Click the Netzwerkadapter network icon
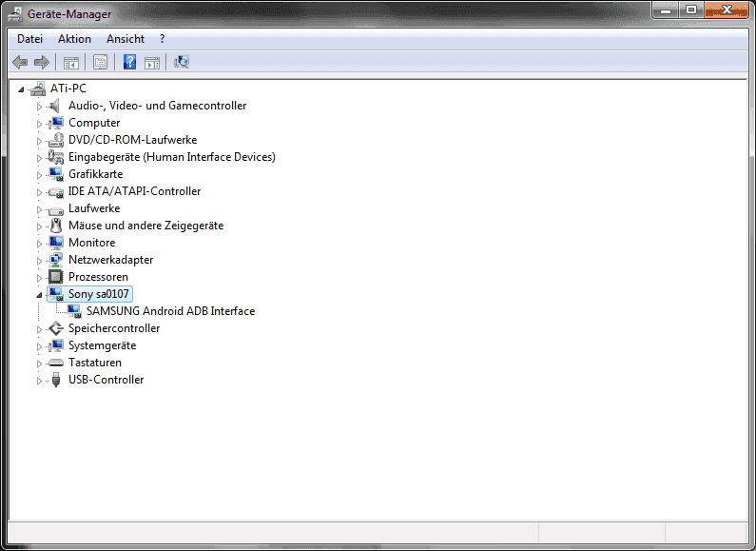The height and width of the screenshot is (551, 756). tap(56, 260)
